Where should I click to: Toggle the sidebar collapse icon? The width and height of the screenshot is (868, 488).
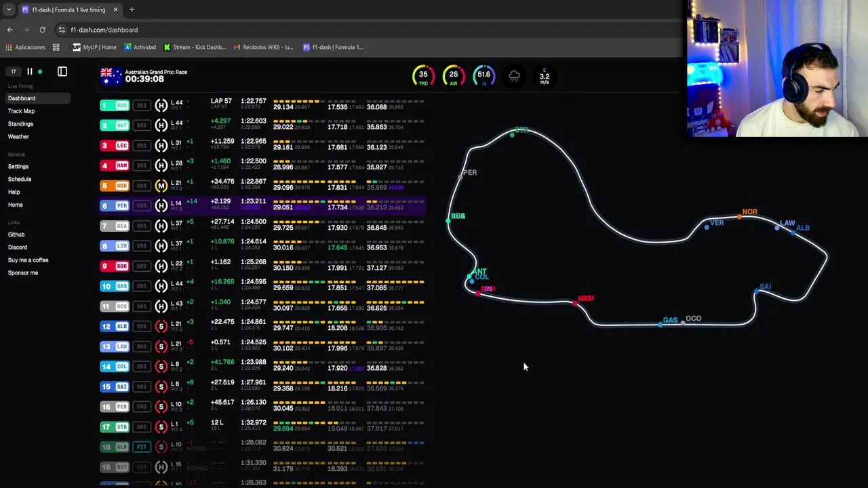coord(62,71)
